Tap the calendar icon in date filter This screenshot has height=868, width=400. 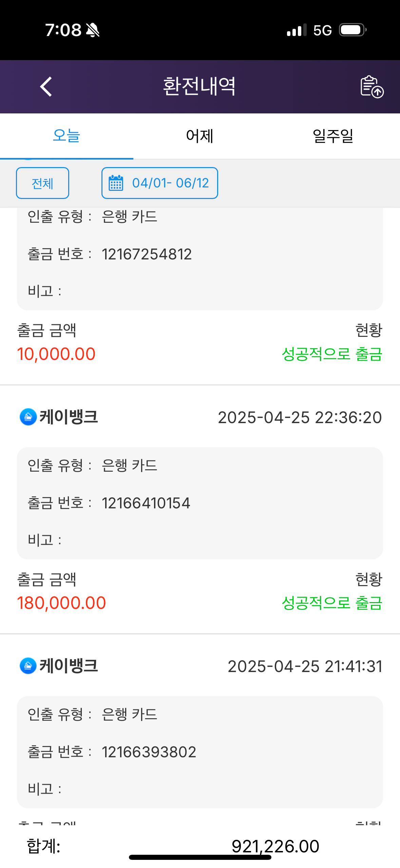[x=116, y=183]
